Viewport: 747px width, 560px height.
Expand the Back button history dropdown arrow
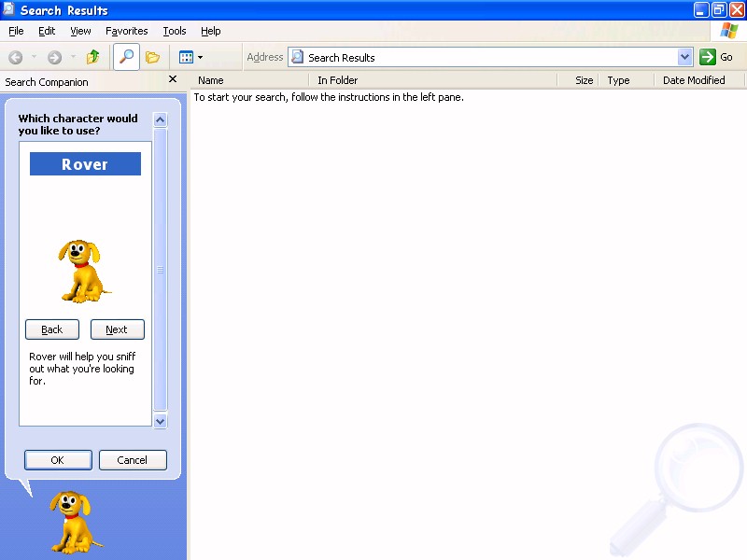34,57
